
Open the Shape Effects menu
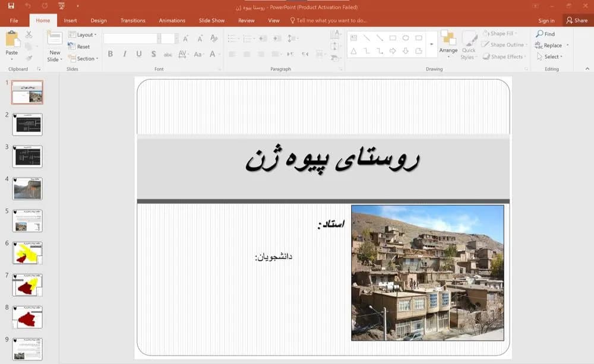point(504,56)
